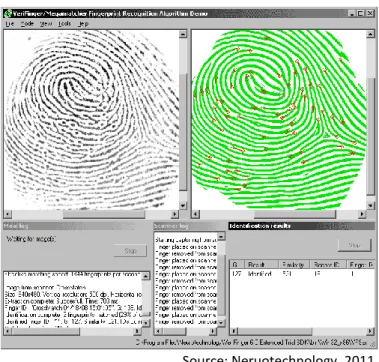Click the original grayscale fingerprint image

(91, 120)
